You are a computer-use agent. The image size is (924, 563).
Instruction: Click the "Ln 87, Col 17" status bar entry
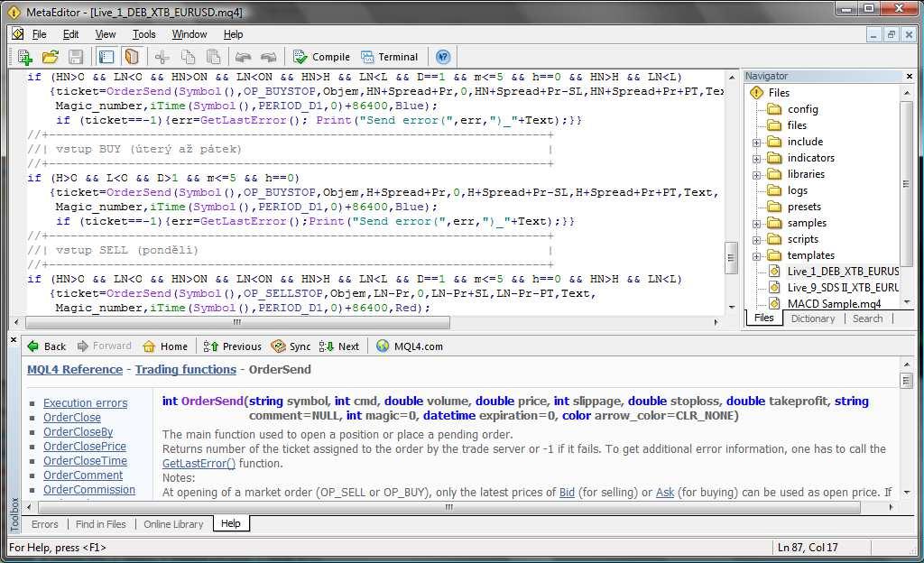coord(808,548)
